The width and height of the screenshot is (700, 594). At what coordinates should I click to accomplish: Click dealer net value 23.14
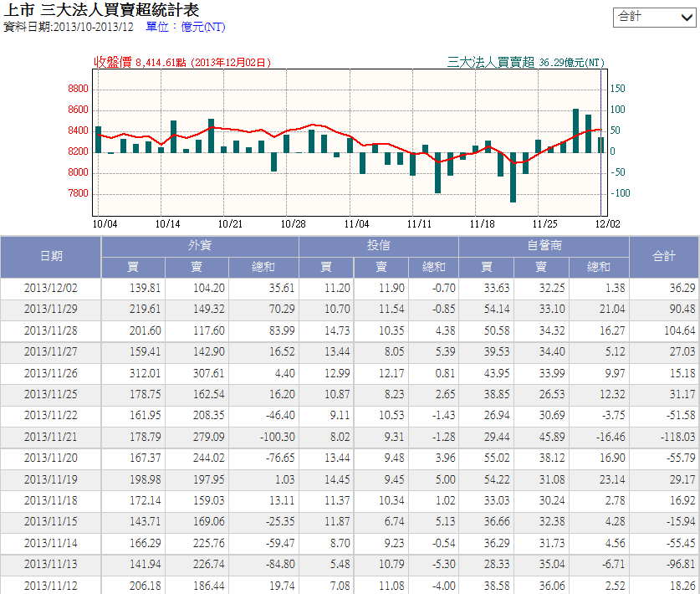[x=612, y=479]
